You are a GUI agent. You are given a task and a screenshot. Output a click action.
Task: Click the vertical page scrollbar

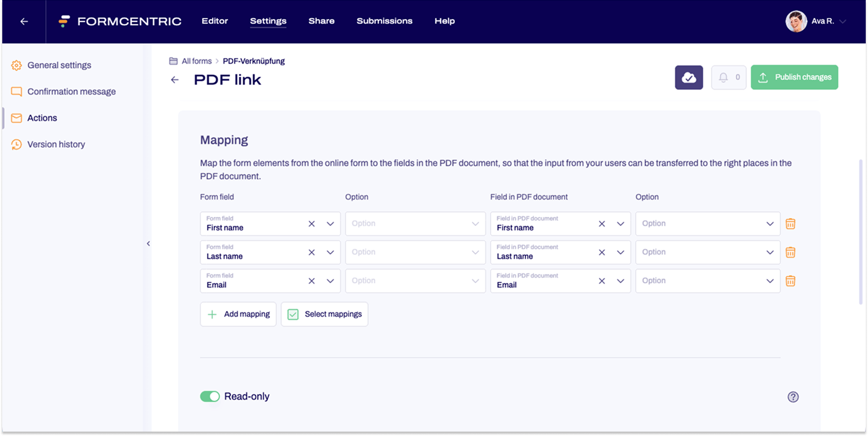click(x=860, y=231)
